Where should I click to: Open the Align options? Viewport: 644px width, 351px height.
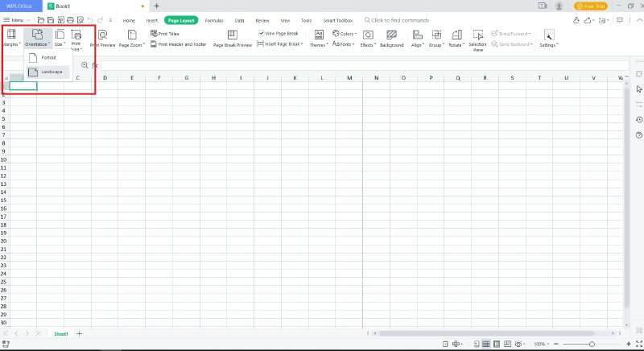417,38
